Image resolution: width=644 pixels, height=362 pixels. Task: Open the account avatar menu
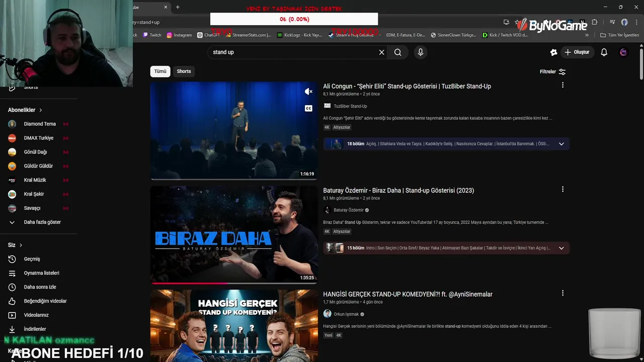[623, 52]
